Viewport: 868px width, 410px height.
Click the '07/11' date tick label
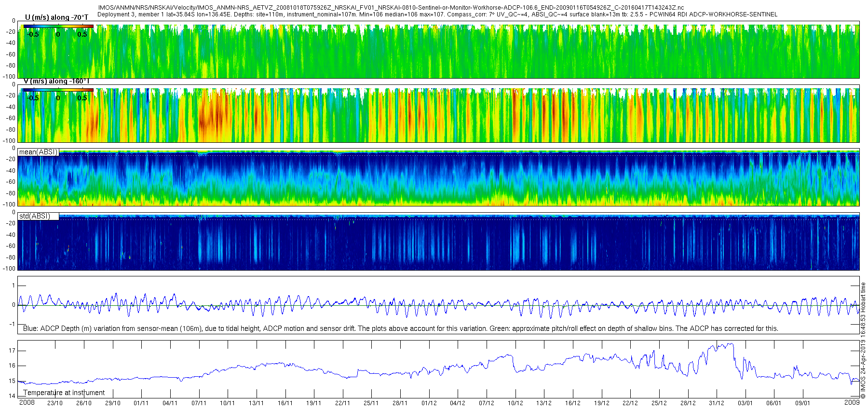coord(199,403)
